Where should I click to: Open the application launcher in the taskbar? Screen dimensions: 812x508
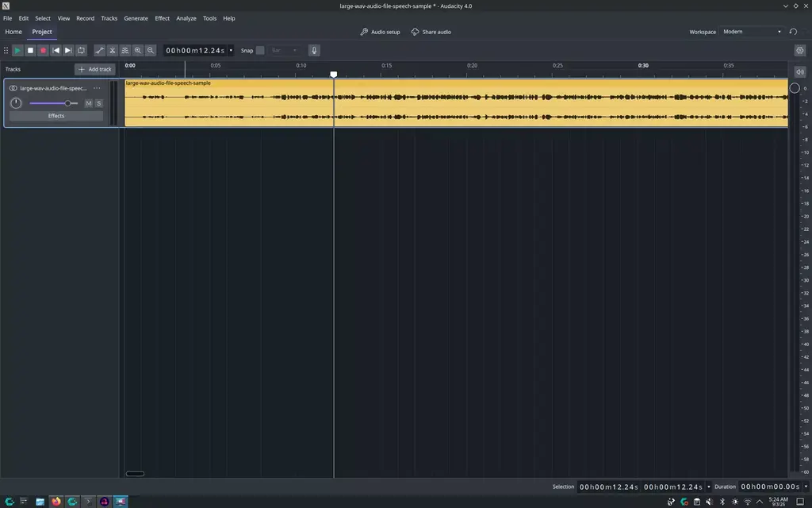click(10, 502)
